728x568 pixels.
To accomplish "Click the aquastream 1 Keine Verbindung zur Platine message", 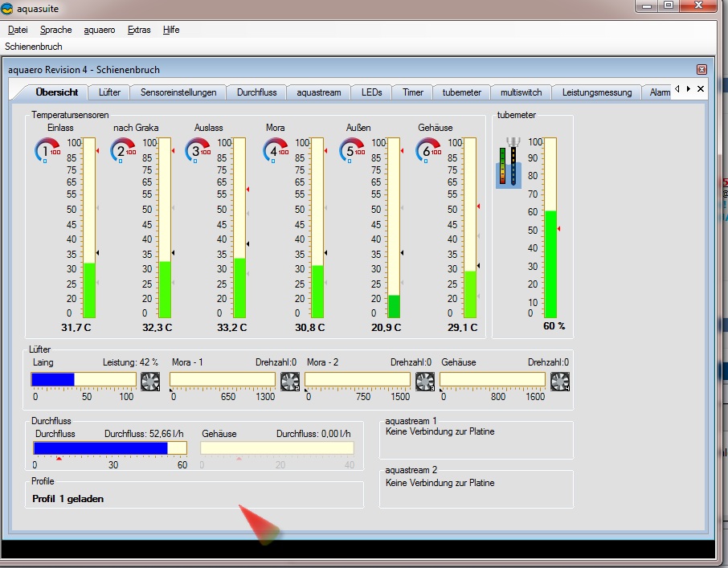I will click(x=440, y=431).
